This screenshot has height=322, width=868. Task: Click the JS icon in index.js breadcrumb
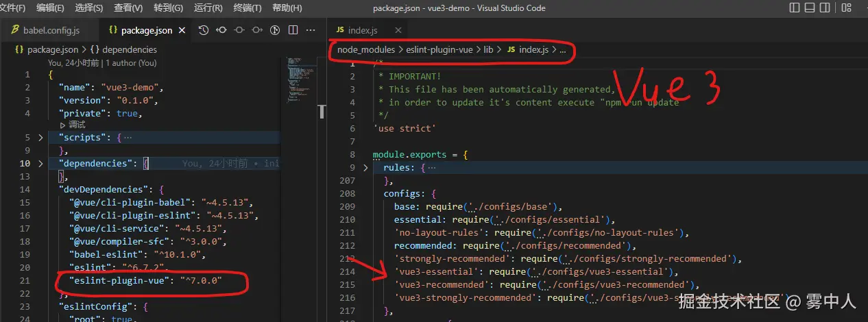(511, 49)
